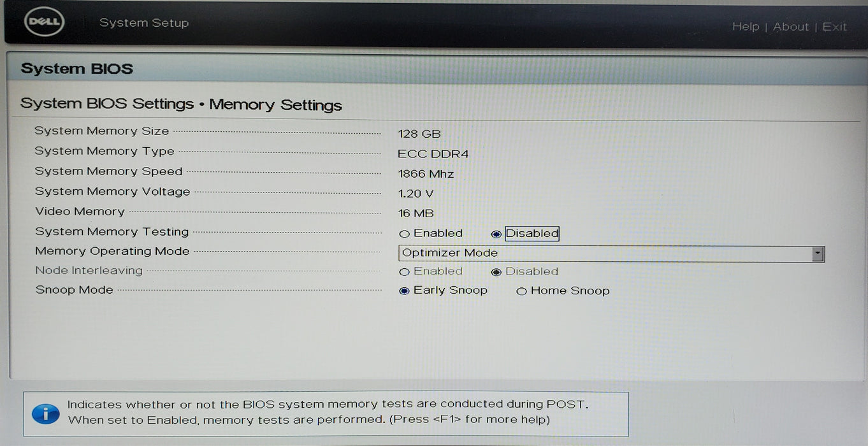Click the Memory Settings breadcrumb title
868x446 pixels.
tap(275, 105)
